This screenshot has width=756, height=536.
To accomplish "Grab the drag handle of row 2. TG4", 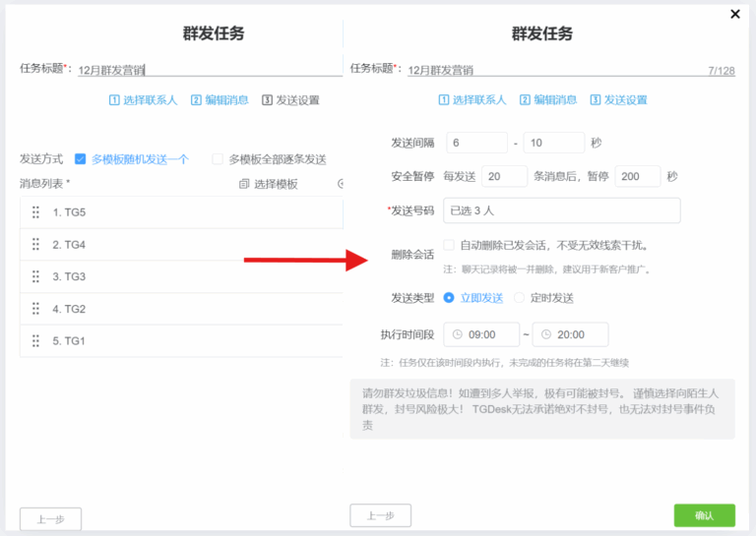I will pyautogui.click(x=35, y=245).
